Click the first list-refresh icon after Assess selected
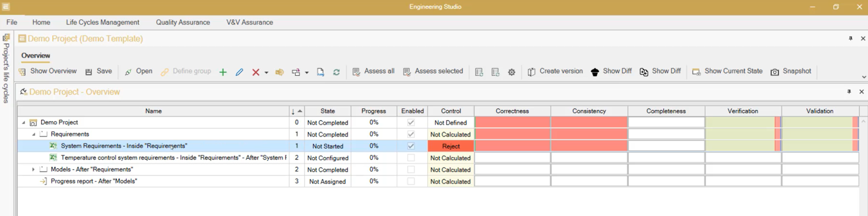This screenshot has height=216, width=868. coord(479,72)
